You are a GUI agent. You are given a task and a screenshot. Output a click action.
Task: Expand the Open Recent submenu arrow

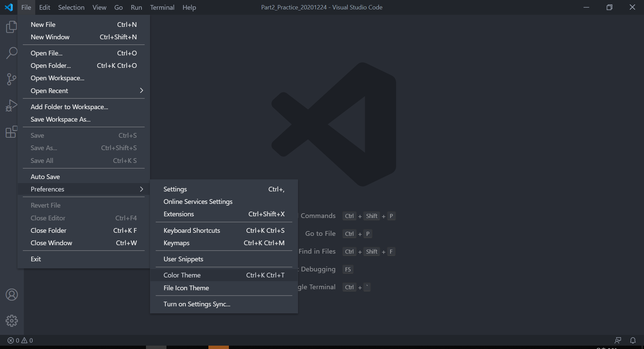point(141,91)
